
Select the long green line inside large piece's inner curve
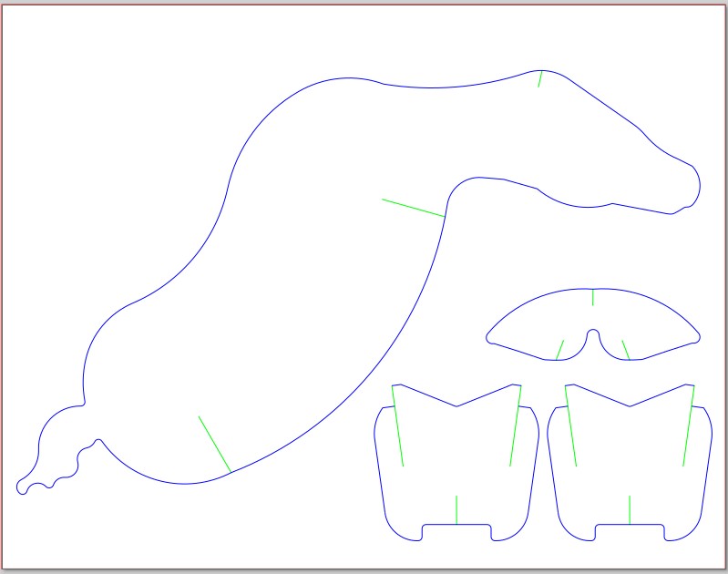(413, 208)
